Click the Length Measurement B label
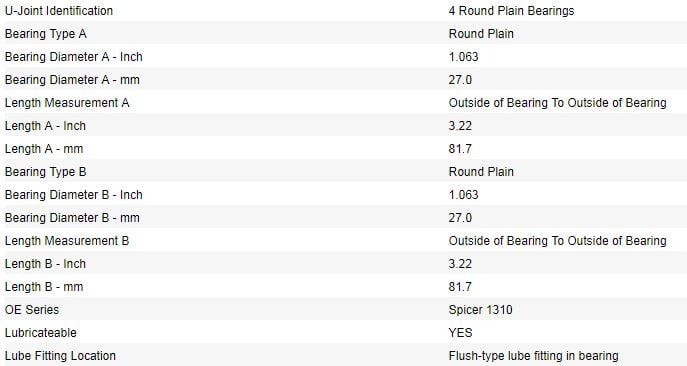 tap(67, 241)
